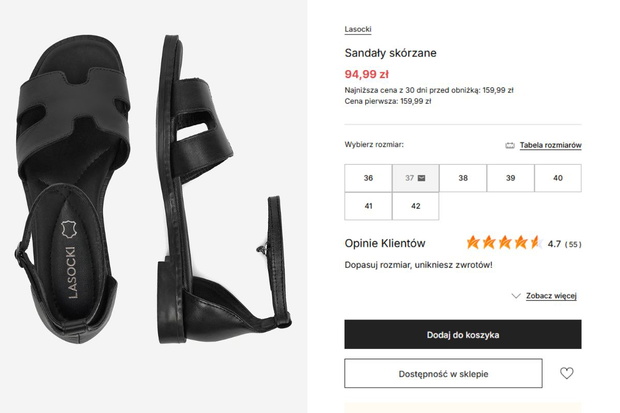This screenshot has height=413, width=620.
Task: Choose size 41
Action: click(x=368, y=206)
